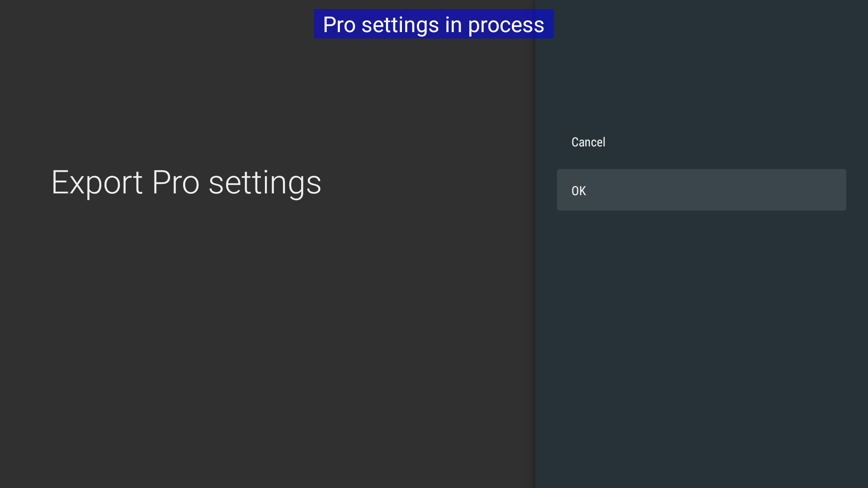This screenshot has width=868, height=488.
Task: Back out of export via Cancel
Action: click(701, 142)
